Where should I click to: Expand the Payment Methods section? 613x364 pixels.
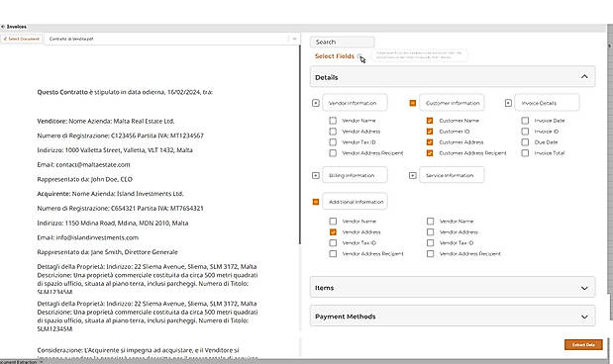click(453, 317)
